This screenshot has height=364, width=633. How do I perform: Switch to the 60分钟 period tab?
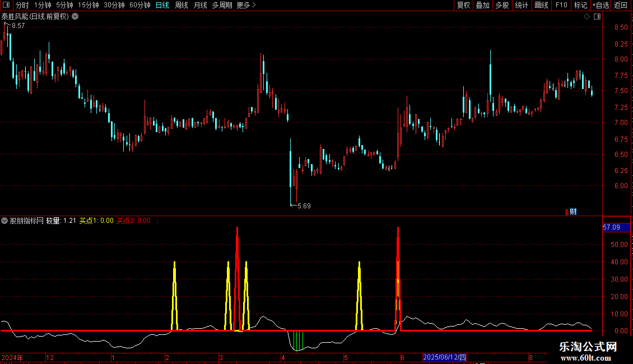139,5
